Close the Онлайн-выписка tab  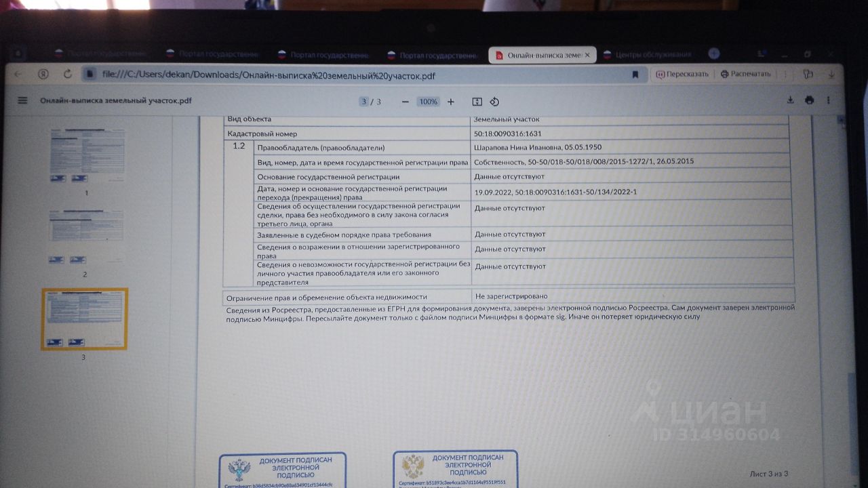point(587,55)
